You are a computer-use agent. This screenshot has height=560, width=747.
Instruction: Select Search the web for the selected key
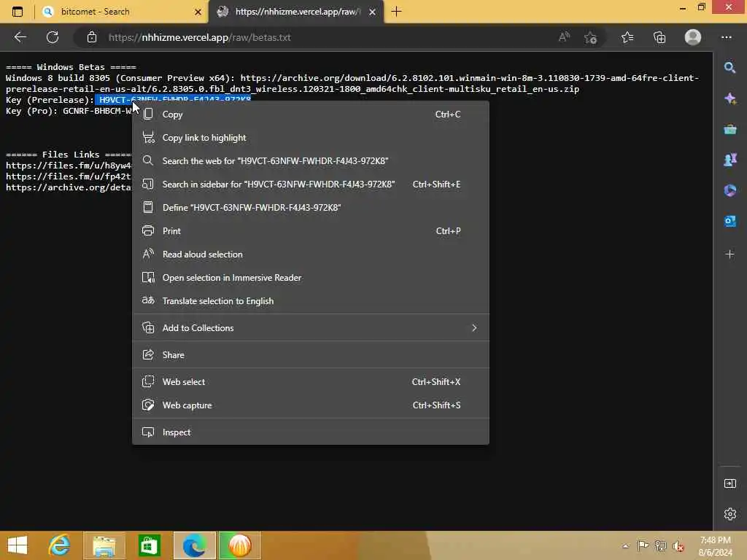[x=311, y=161]
